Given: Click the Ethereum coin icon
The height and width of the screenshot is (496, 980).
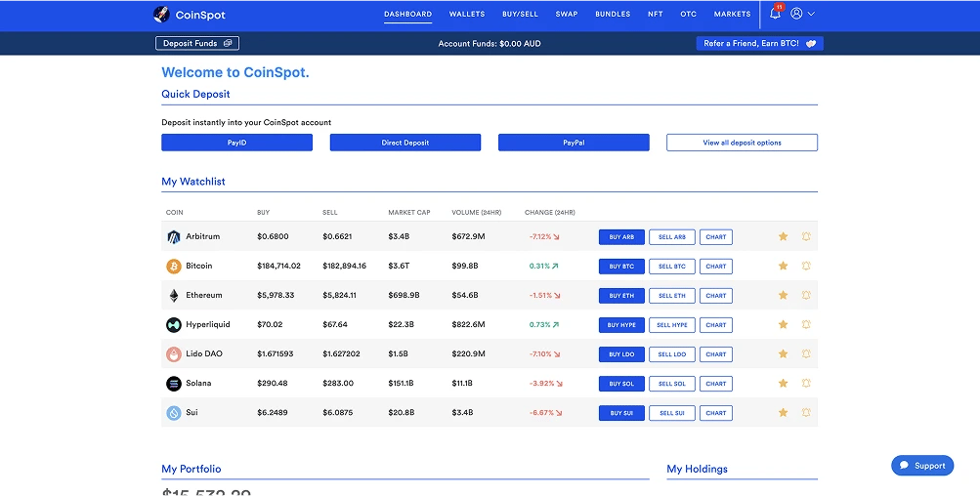Looking at the screenshot, I should [x=173, y=296].
